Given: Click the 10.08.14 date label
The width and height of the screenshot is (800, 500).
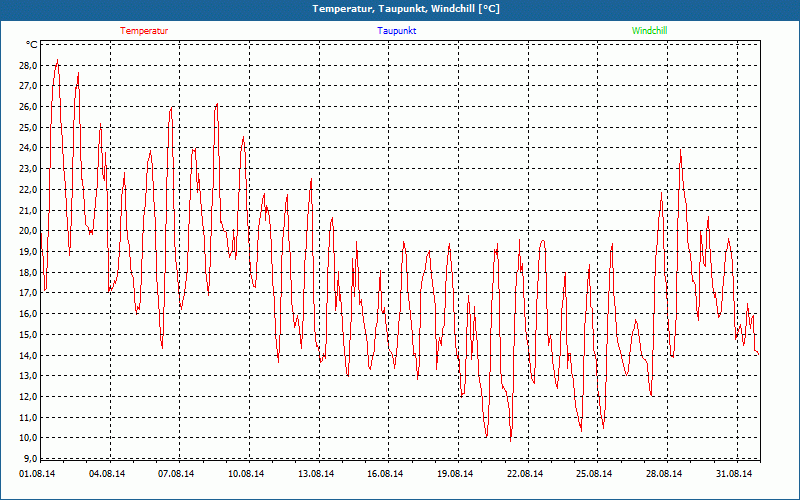Looking at the screenshot, I should click(x=246, y=474).
